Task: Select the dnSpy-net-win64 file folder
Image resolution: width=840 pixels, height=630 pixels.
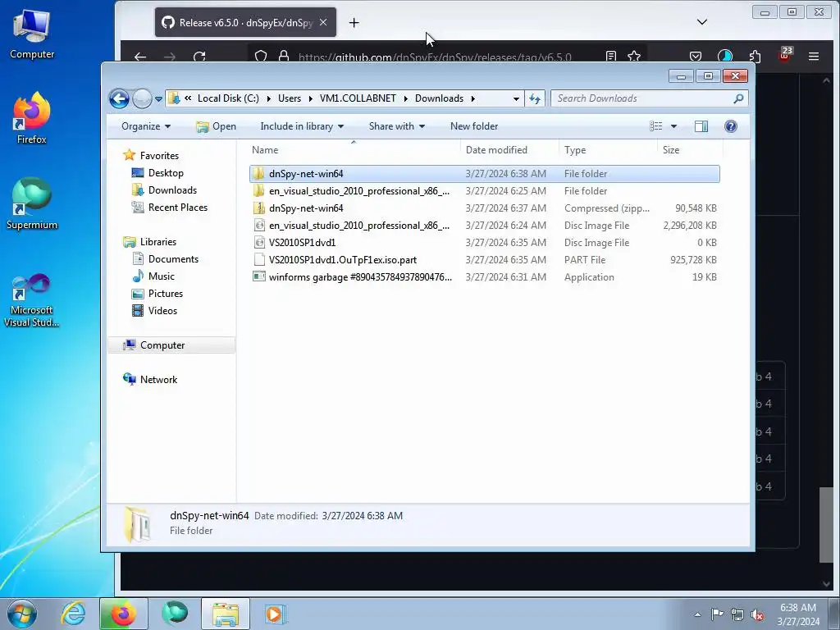Action: 484,174
